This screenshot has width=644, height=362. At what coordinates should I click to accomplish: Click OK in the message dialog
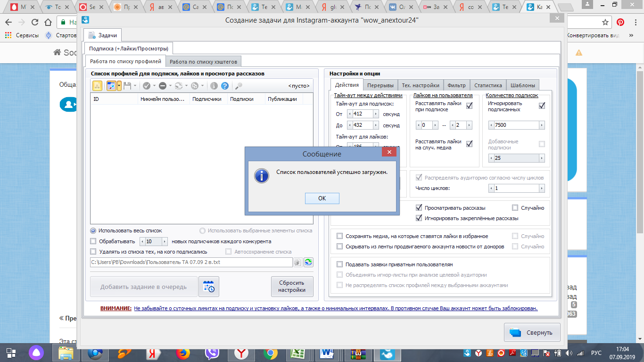pyautogui.click(x=322, y=198)
